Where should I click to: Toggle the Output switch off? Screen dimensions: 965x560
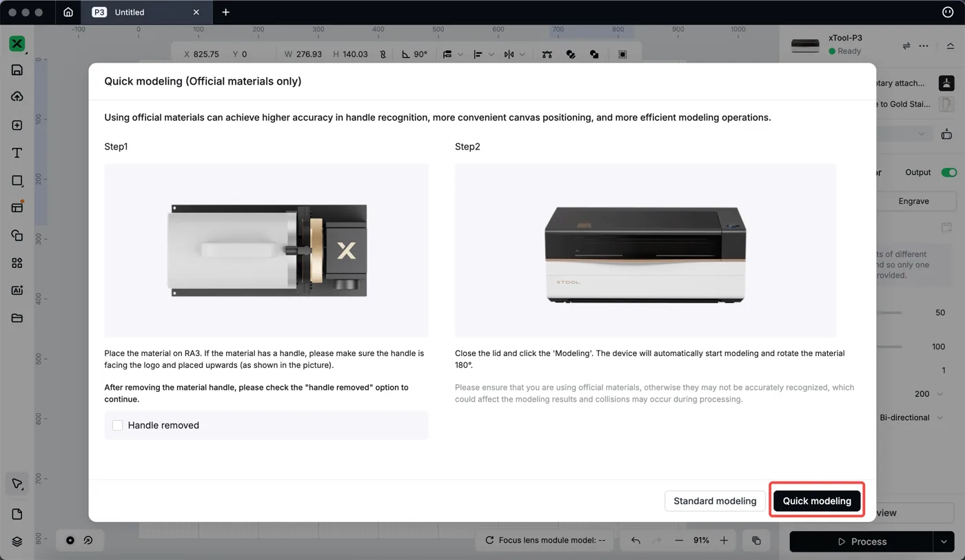point(949,172)
